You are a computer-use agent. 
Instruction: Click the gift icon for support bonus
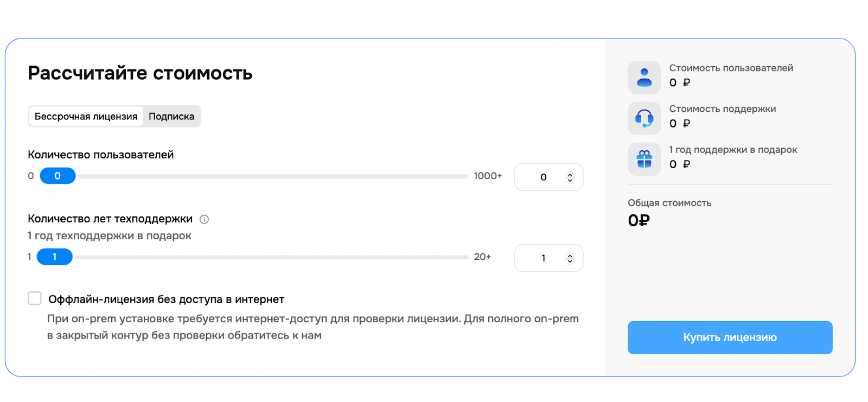coord(644,158)
